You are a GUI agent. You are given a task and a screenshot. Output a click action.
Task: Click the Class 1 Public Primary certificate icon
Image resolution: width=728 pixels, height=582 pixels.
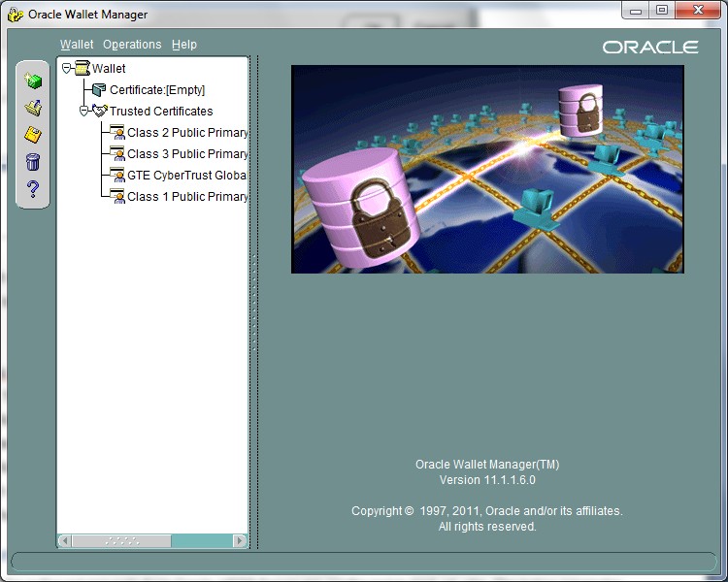[117, 196]
